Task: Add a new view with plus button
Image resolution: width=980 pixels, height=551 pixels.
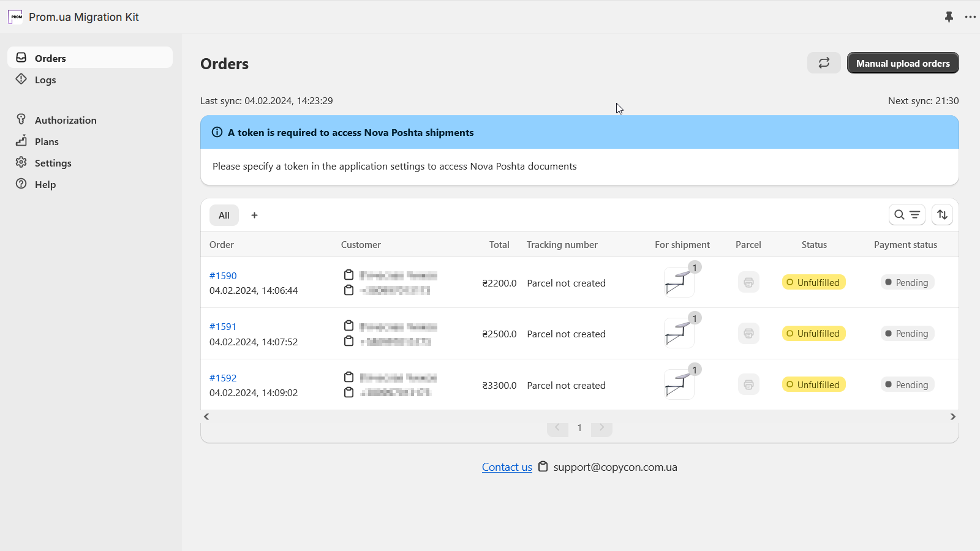Action: click(x=254, y=215)
